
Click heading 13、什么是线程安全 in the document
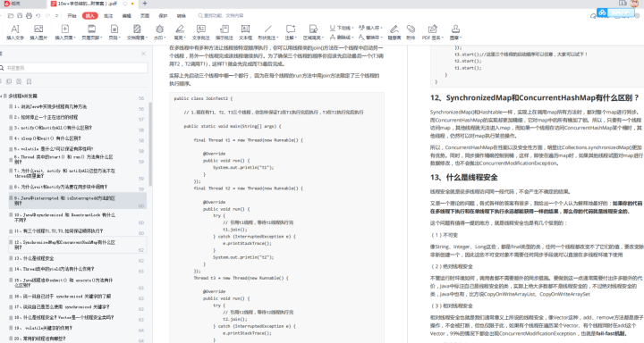463,178
